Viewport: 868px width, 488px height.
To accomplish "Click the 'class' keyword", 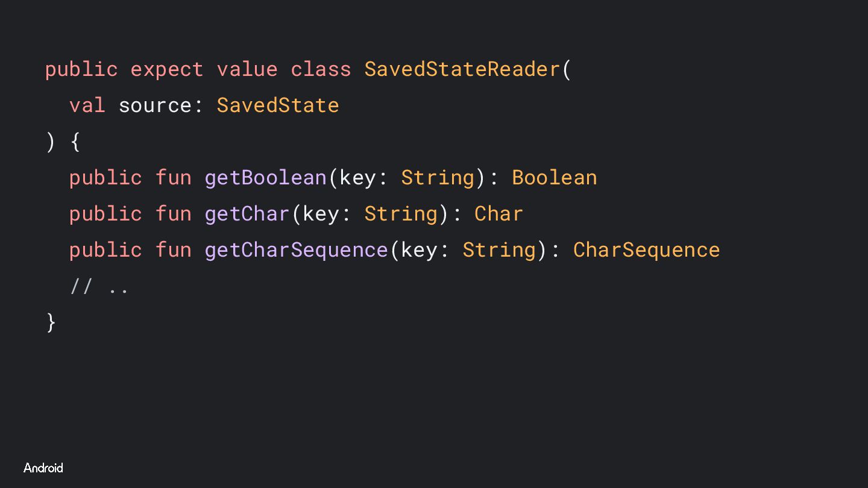I will pos(321,69).
